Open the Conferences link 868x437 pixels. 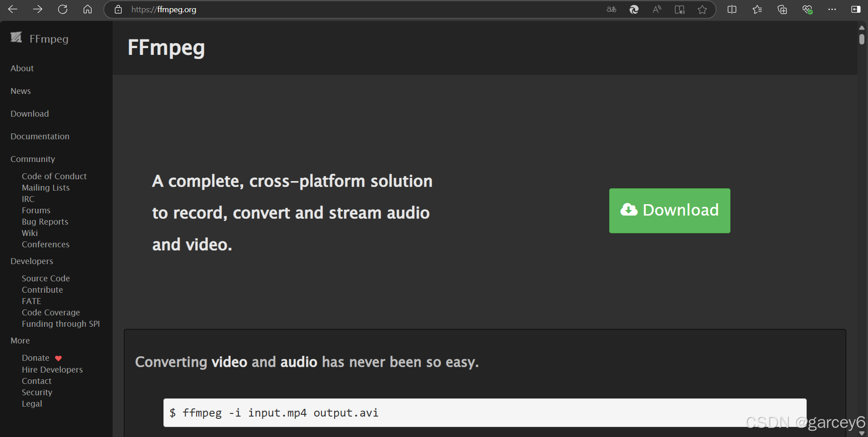[x=46, y=244]
